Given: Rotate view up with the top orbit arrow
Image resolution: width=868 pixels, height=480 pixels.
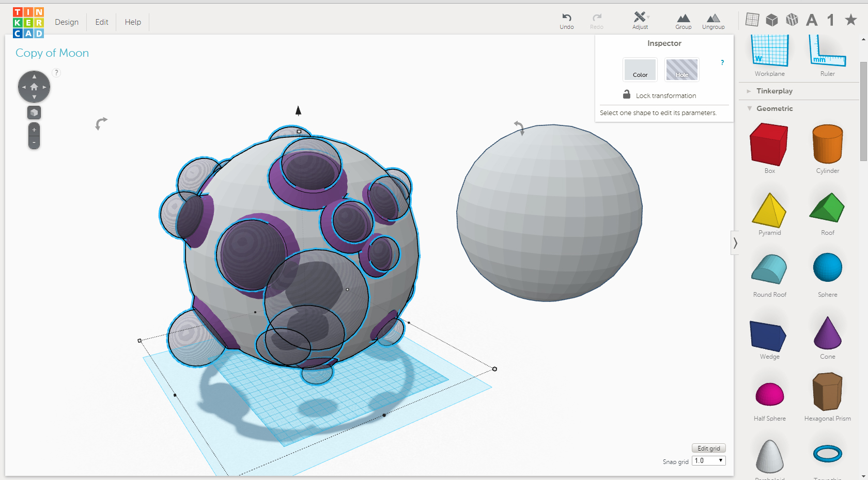Looking at the screenshot, I should (x=34, y=76).
